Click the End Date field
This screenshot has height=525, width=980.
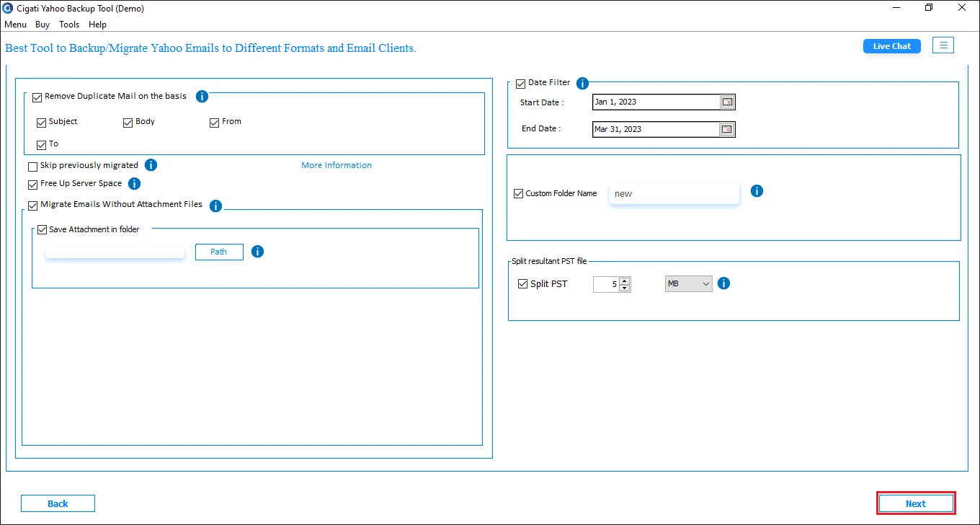(656, 130)
